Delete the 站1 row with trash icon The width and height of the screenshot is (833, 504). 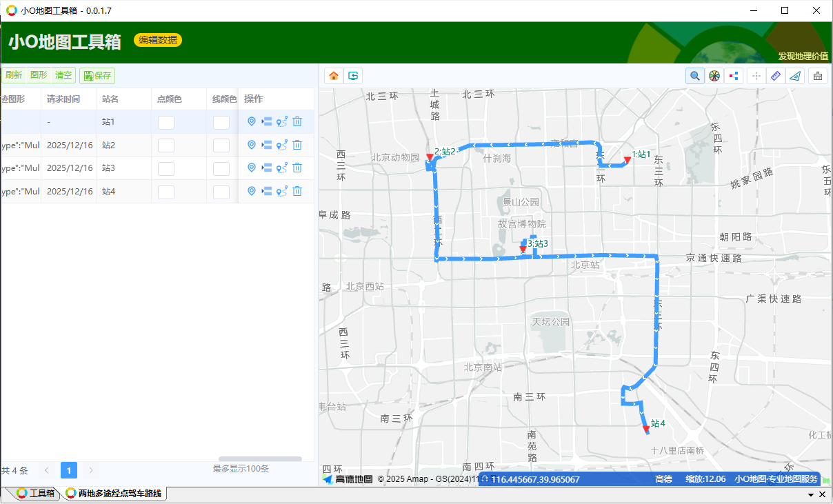(297, 121)
